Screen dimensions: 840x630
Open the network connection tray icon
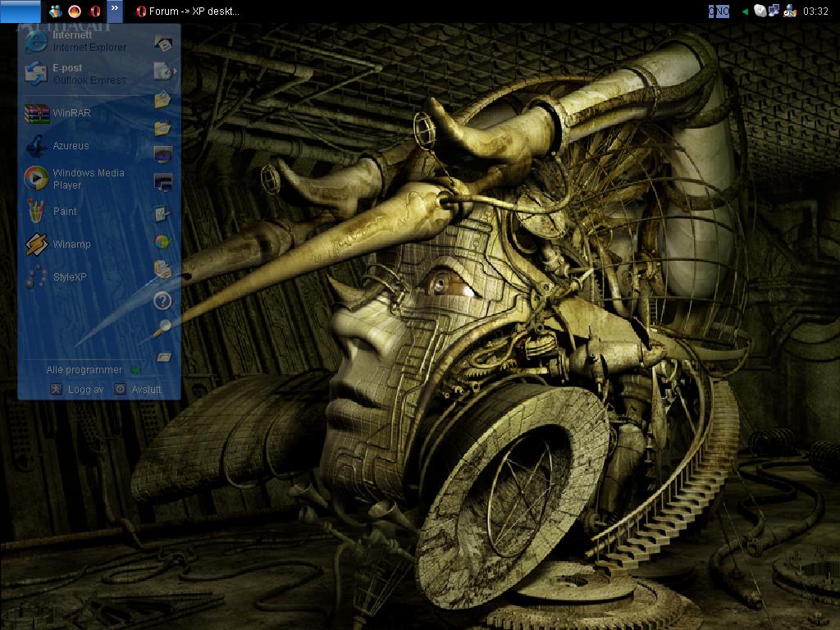773,11
